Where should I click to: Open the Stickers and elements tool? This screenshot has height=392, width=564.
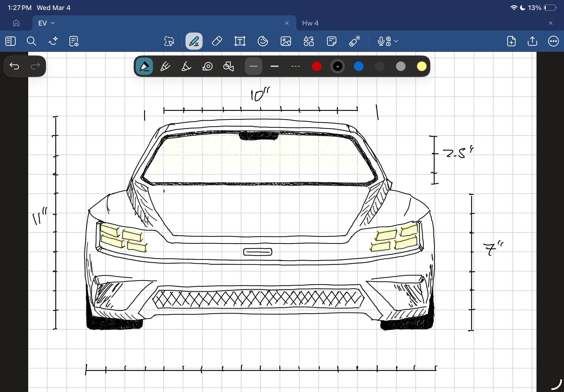point(262,41)
